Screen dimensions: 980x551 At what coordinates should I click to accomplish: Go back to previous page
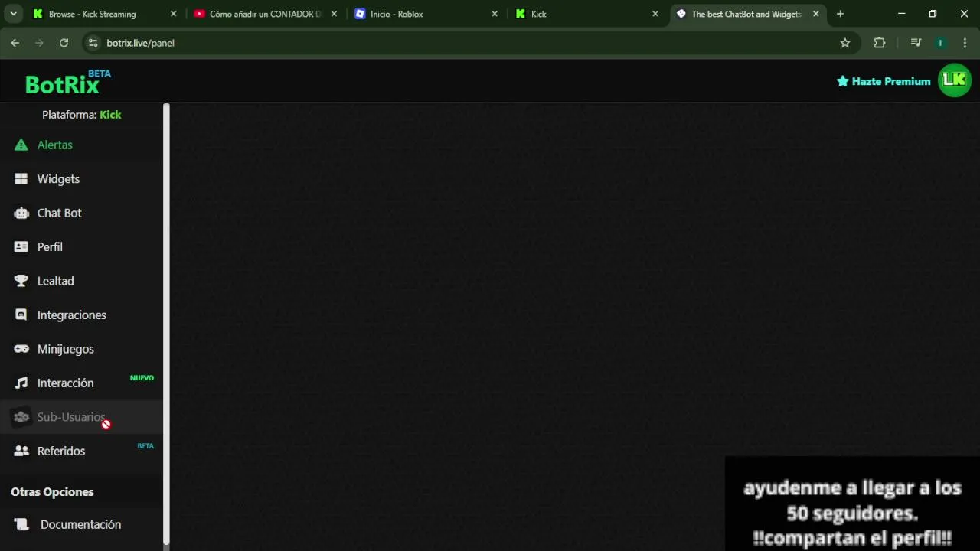click(x=15, y=43)
